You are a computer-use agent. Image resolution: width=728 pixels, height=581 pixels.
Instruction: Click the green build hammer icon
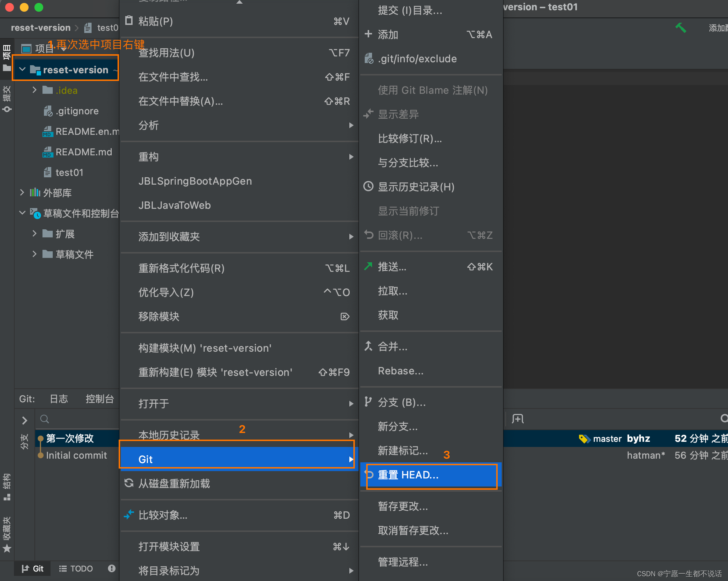[680, 27]
